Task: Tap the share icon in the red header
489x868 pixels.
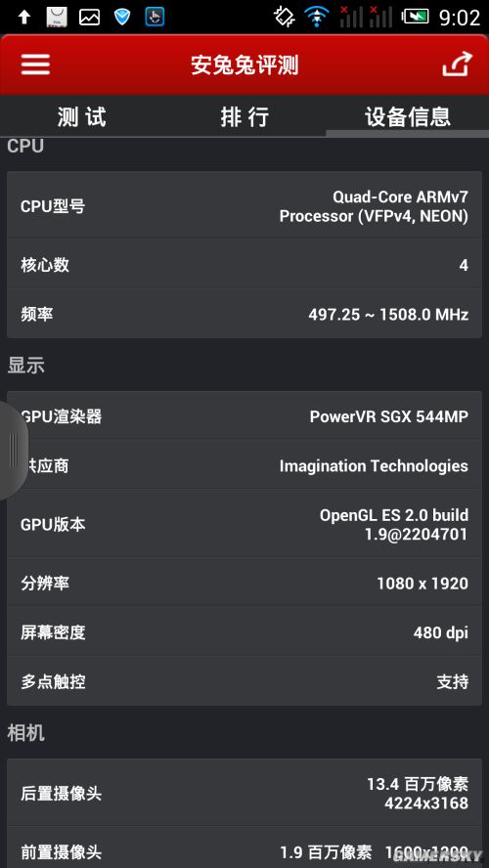Action: 457,65
